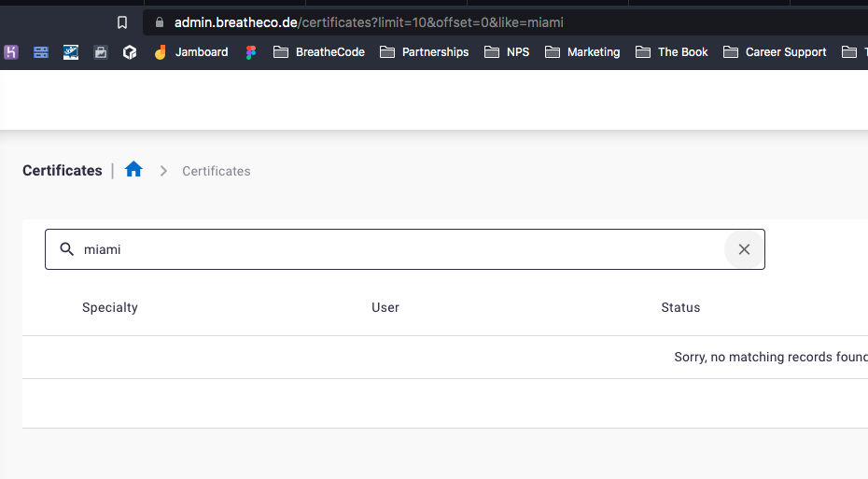Open the purple H bookmark icon

click(11, 52)
